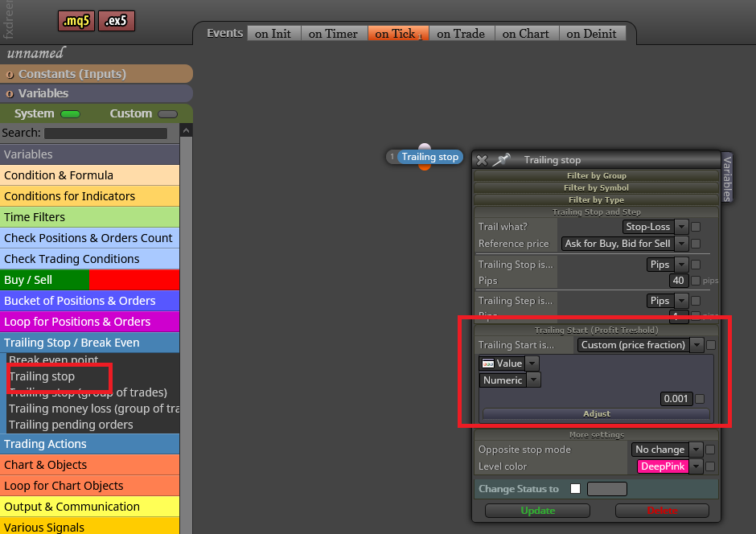Toggle the Custom blocks switch

tap(168, 114)
